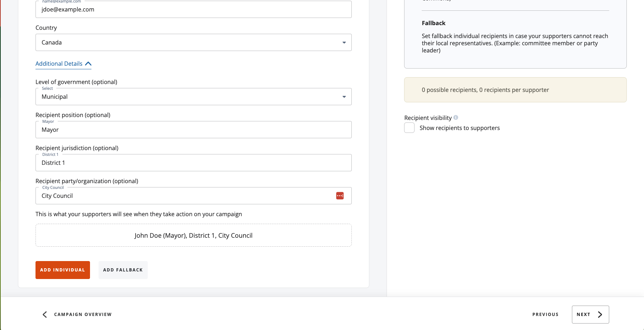Click the party/organization field with City Council
Image resolution: width=644 pixels, height=330 pixels.
194,196
